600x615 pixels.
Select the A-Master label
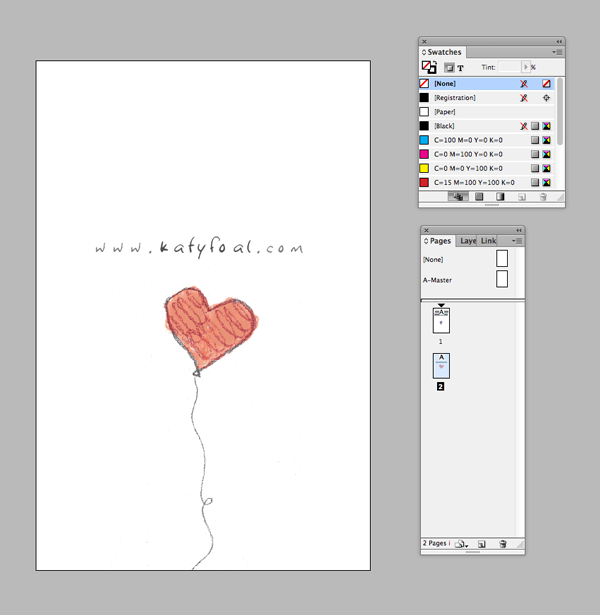(x=437, y=280)
